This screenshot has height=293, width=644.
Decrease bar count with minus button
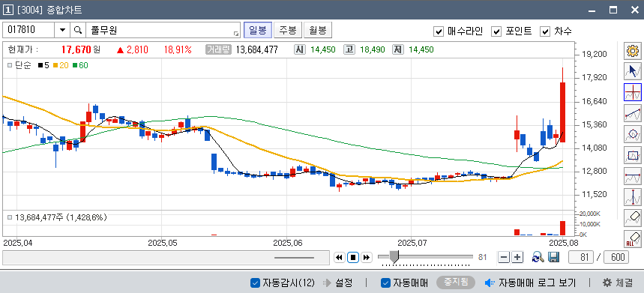coord(504,258)
